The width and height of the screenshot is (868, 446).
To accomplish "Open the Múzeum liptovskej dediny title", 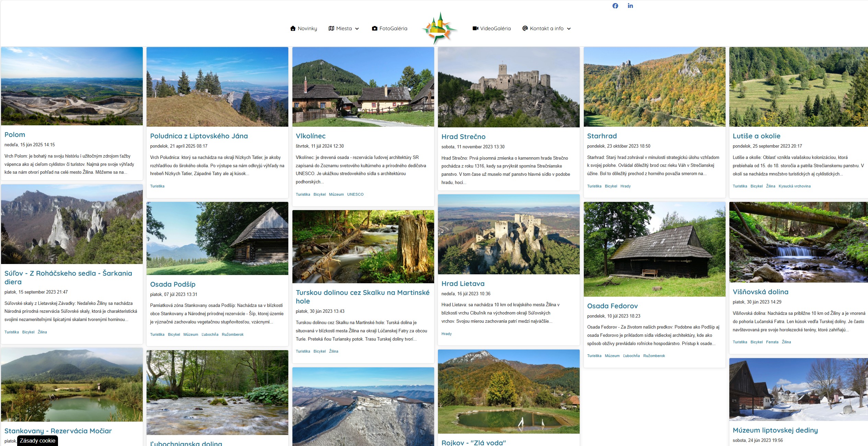I will tap(775, 430).
